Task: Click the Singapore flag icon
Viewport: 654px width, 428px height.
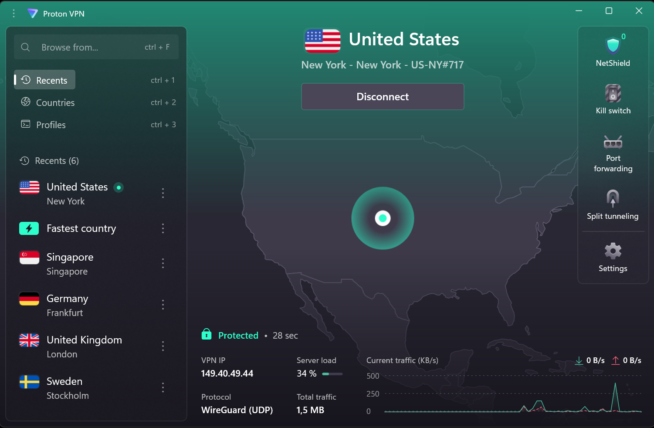Action: (x=29, y=257)
